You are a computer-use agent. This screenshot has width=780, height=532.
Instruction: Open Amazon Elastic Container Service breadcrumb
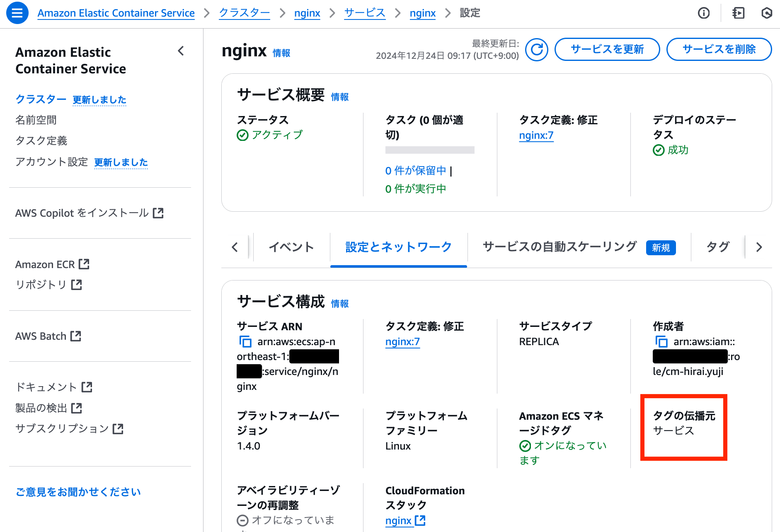[x=116, y=13]
